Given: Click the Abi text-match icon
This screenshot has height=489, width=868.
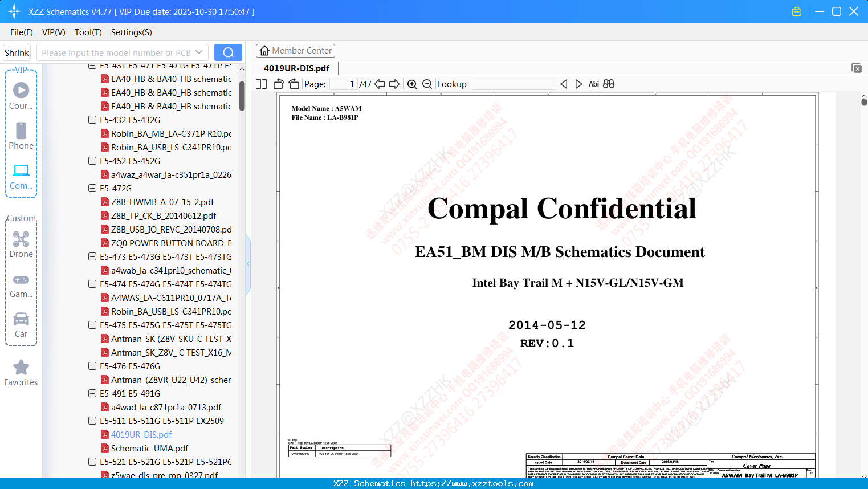Looking at the screenshot, I should 593,84.
